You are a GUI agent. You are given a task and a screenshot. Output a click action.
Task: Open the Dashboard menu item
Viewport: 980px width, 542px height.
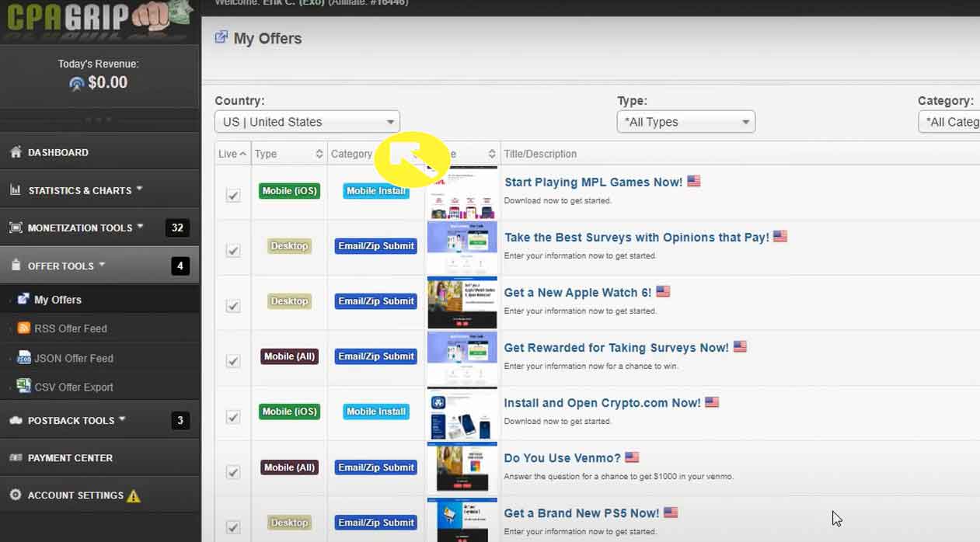99,152
